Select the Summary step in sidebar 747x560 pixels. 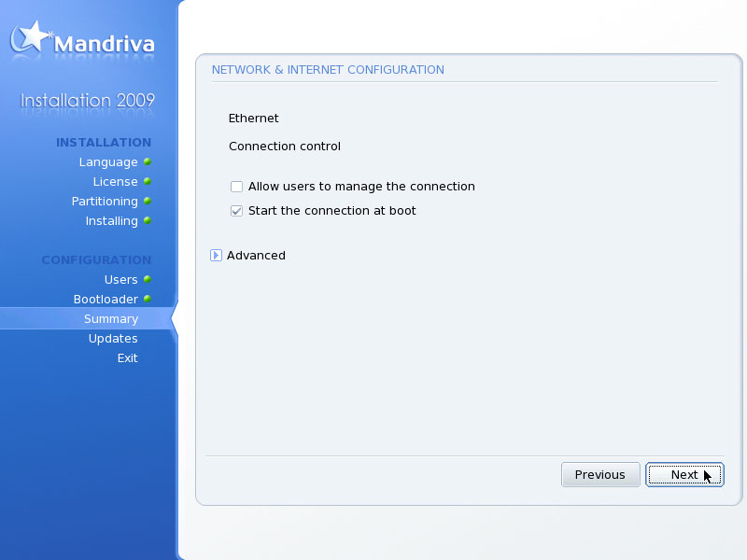coord(111,318)
